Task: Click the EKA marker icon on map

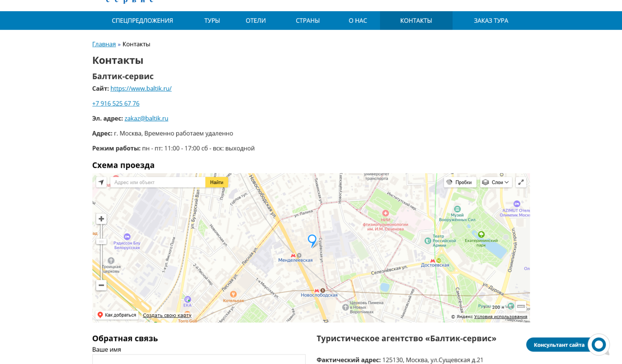Action: 187,299
